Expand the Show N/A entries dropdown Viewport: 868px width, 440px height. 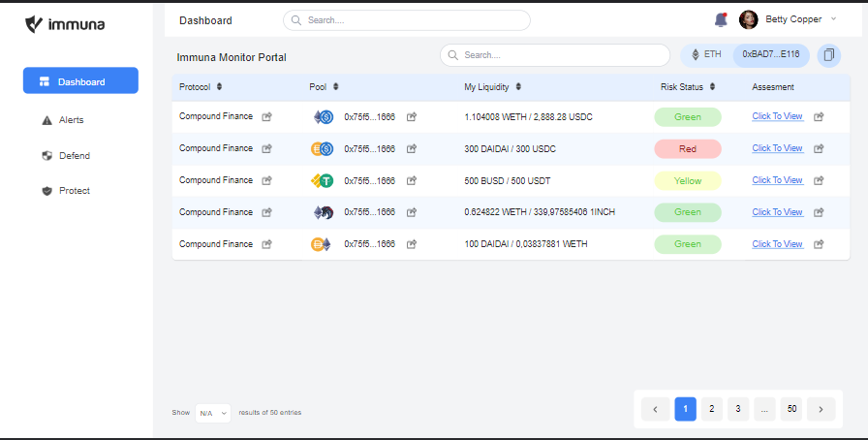pyautogui.click(x=213, y=413)
